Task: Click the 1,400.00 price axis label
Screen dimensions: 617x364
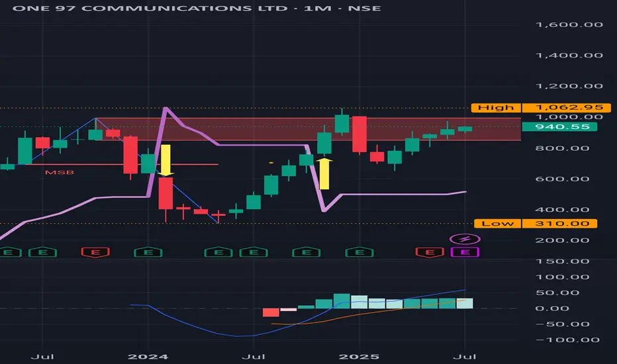Action: point(569,56)
